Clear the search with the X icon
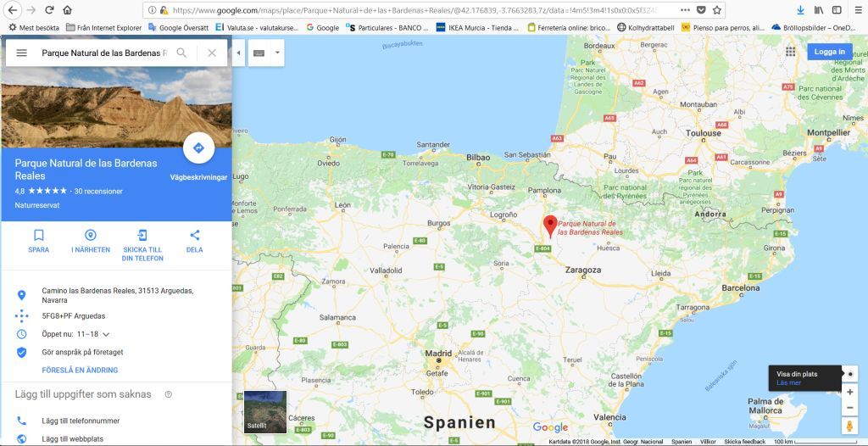Viewport: 868px width, 446px height. coord(212,53)
